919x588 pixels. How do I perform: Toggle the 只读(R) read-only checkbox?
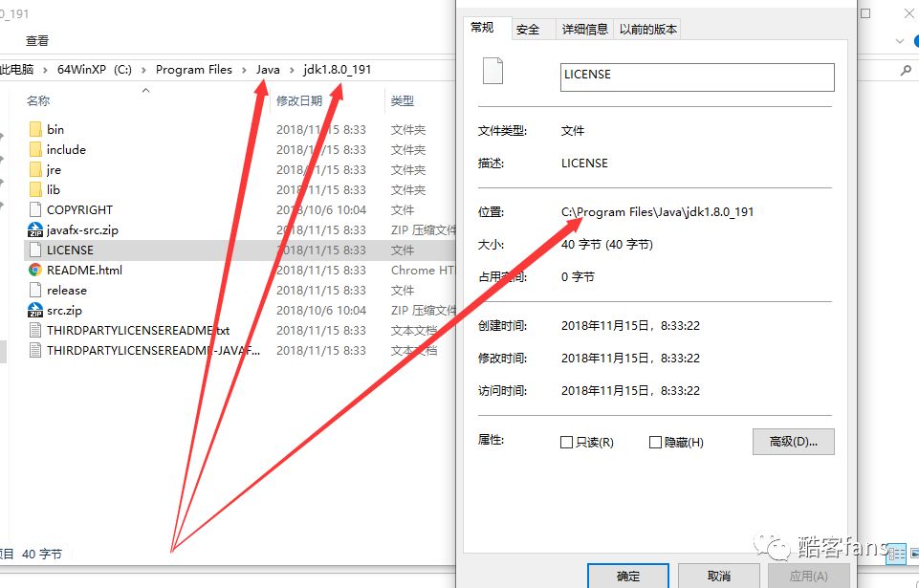coord(566,442)
